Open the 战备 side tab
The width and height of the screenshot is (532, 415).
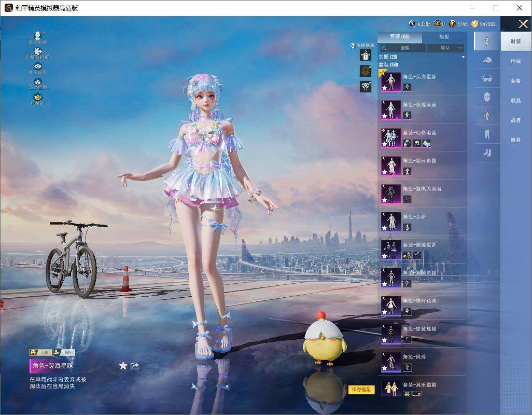pos(516,120)
